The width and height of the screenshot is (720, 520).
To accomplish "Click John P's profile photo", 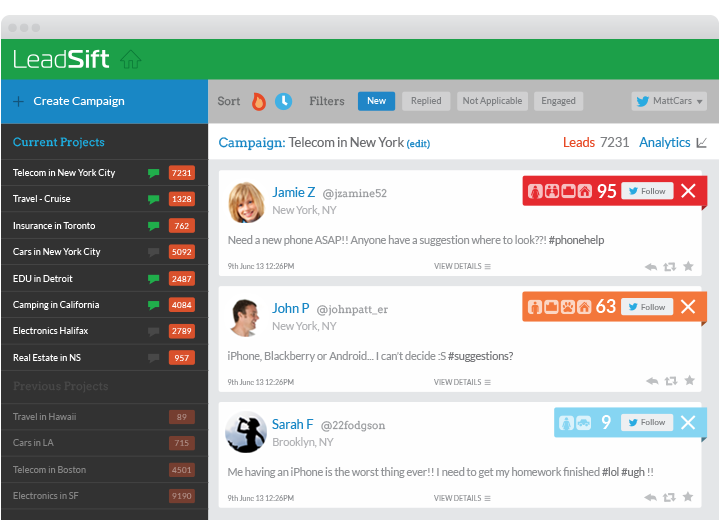I will click(x=245, y=318).
